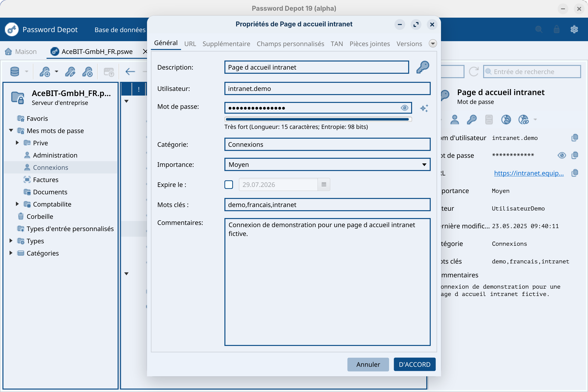Viewport: 588px width, 392px height.
Task: Expand the Catégories node
Action: tap(11, 253)
